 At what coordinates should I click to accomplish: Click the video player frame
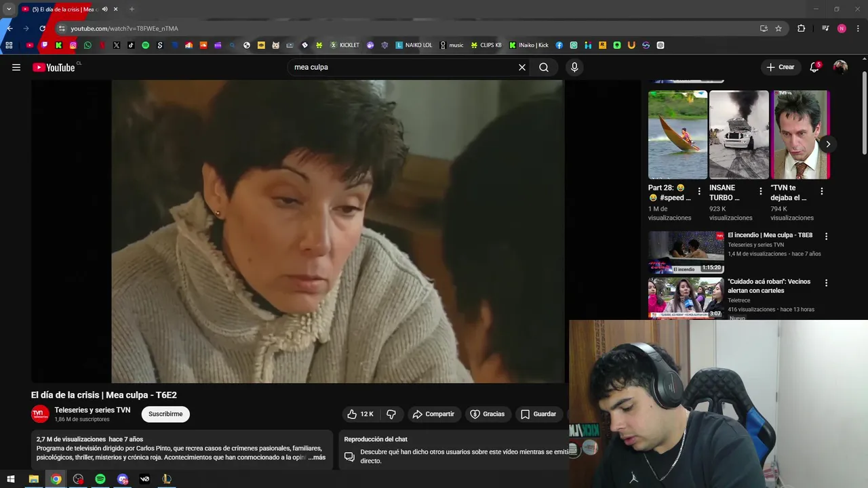pyautogui.click(x=298, y=231)
